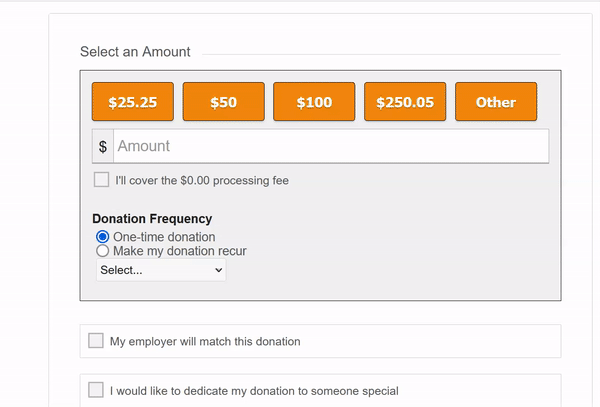Focus the Amount text field
The height and width of the screenshot is (407, 600).
(330, 146)
